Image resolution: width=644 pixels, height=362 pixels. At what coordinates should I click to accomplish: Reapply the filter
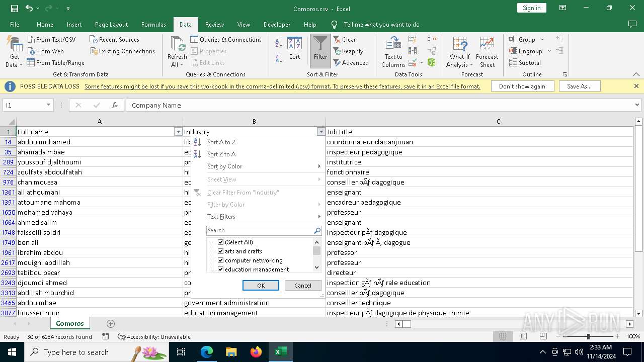click(348, 51)
